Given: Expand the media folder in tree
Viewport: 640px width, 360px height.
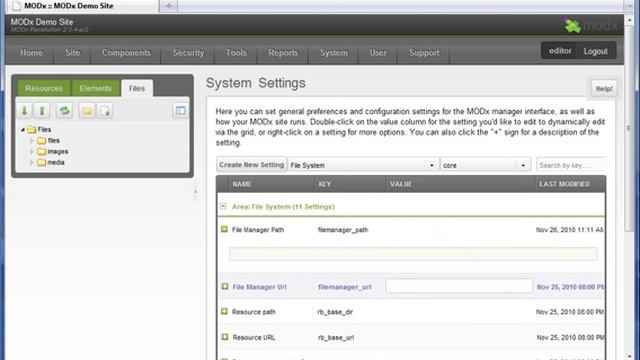Looking at the screenshot, I should (x=32, y=162).
